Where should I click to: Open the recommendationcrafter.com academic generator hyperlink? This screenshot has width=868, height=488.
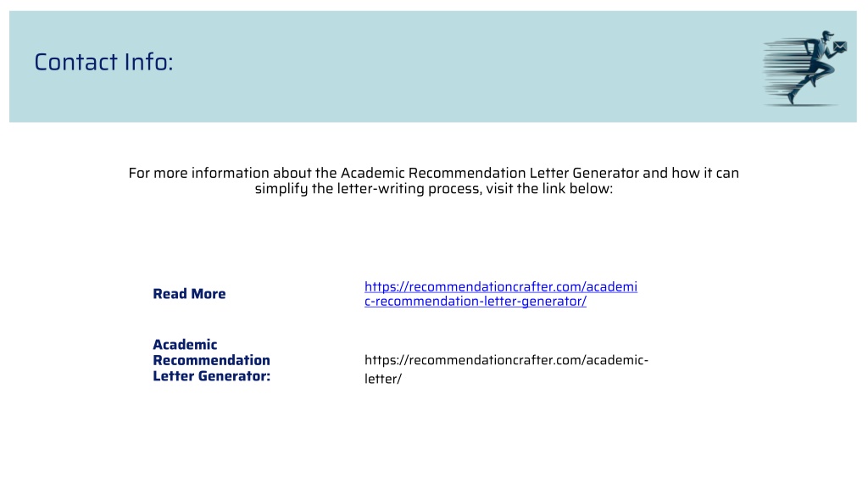[x=500, y=294]
